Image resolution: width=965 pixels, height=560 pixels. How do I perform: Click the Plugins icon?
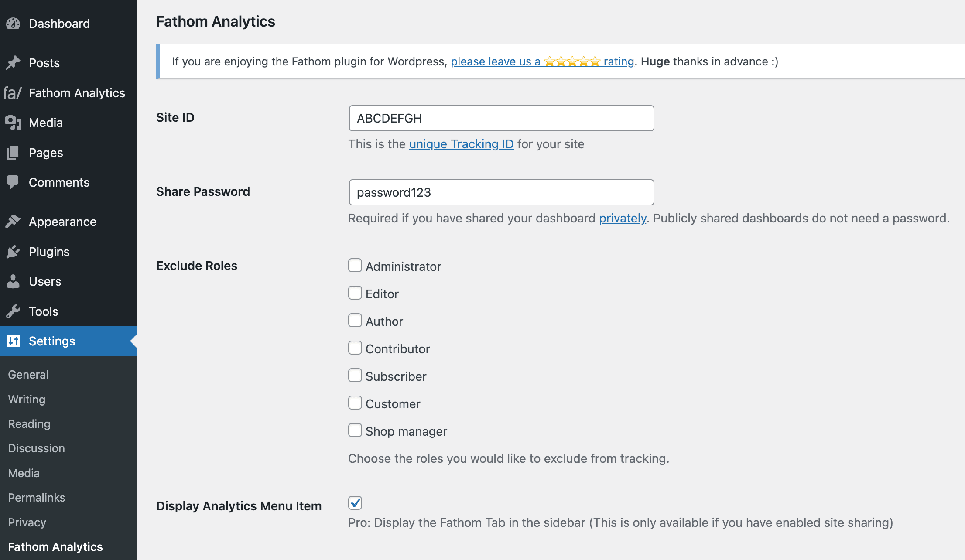click(x=14, y=251)
